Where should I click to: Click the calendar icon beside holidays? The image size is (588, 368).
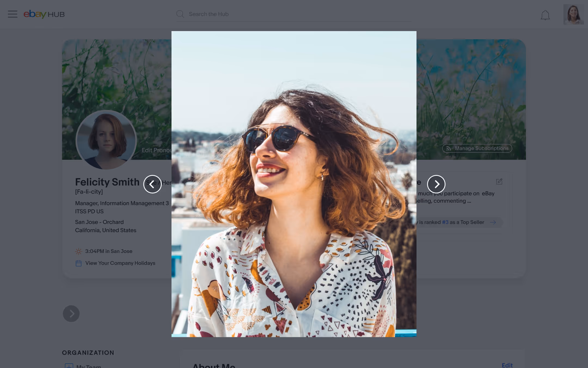pyautogui.click(x=78, y=263)
